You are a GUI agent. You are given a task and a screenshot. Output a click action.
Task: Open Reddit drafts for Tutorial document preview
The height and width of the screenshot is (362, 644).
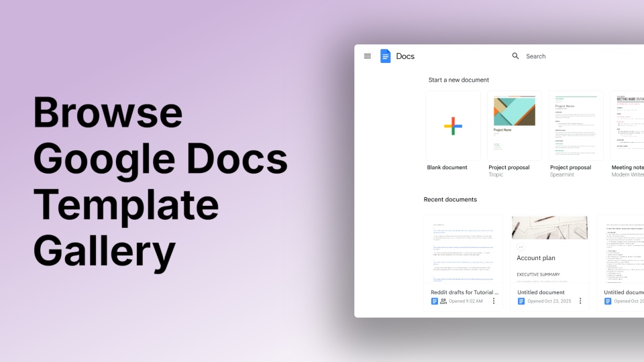coord(463,249)
